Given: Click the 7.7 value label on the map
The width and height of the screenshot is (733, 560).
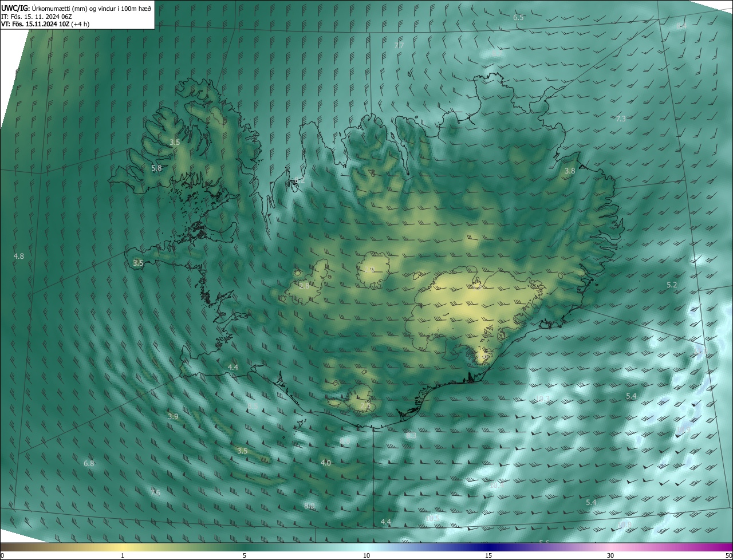Looking at the screenshot, I should [x=399, y=45].
